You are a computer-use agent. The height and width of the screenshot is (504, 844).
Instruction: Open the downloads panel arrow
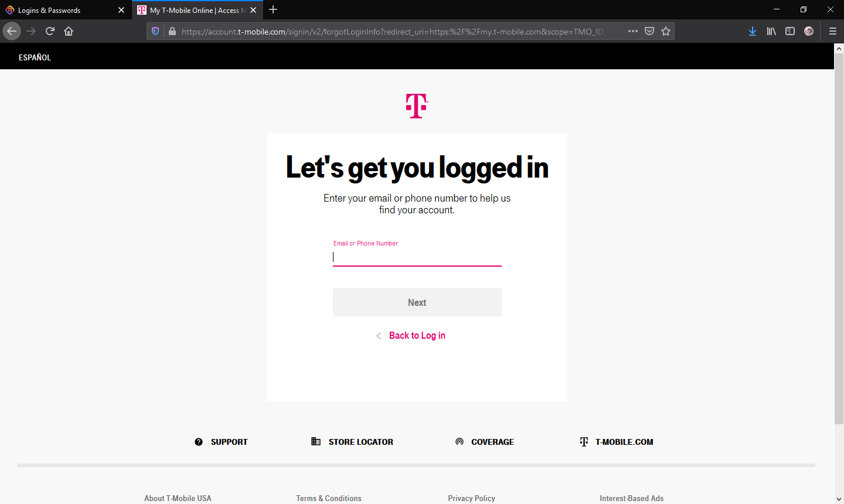click(753, 31)
